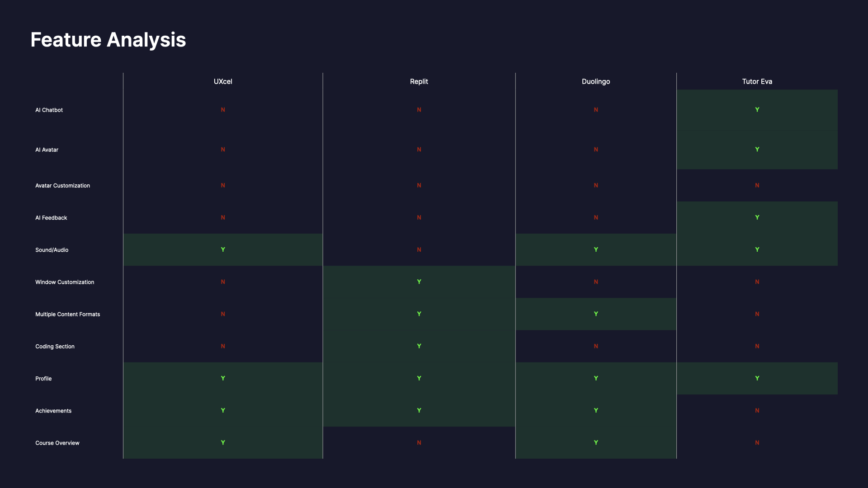Viewport: 868px width, 488px height.
Task: Select Tutor Eva's N for Multiple Content Formats
Action: pos(757,314)
